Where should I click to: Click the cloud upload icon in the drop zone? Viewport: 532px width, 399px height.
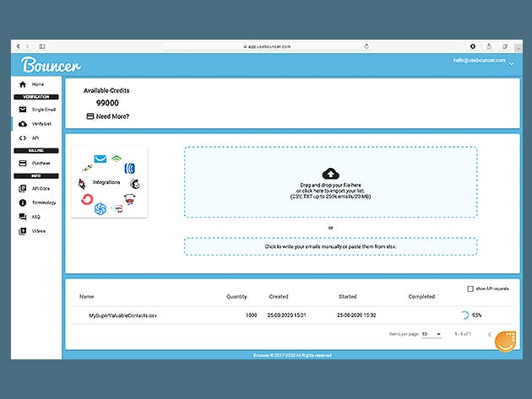click(x=330, y=172)
